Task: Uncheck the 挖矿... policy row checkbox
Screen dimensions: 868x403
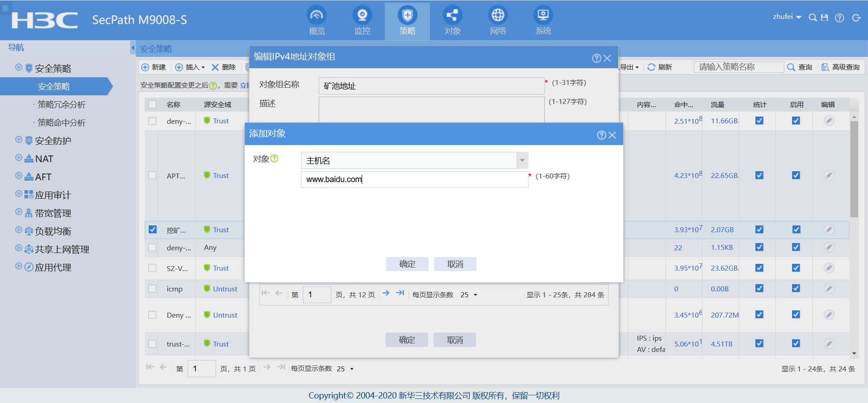Action: click(x=152, y=230)
